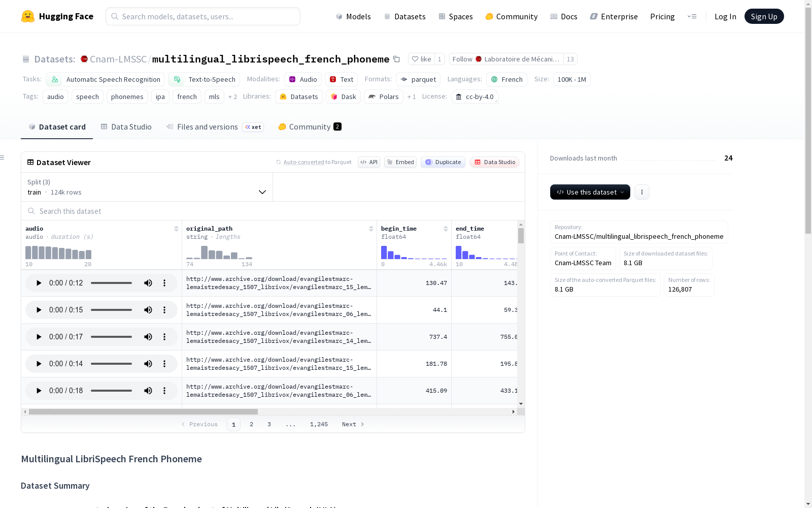The image size is (812, 508).
Task: Mute the 0:14 audio clip
Action: 148,364
